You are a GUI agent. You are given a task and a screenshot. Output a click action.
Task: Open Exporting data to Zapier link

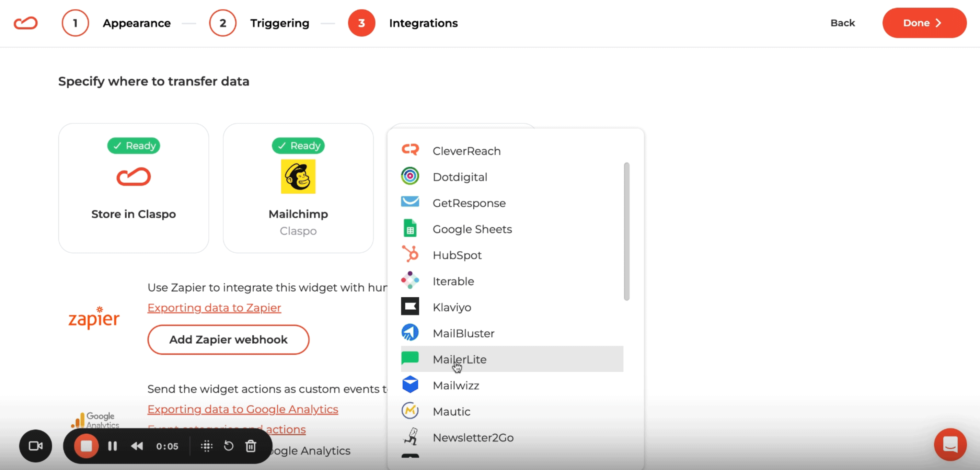coord(214,308)
